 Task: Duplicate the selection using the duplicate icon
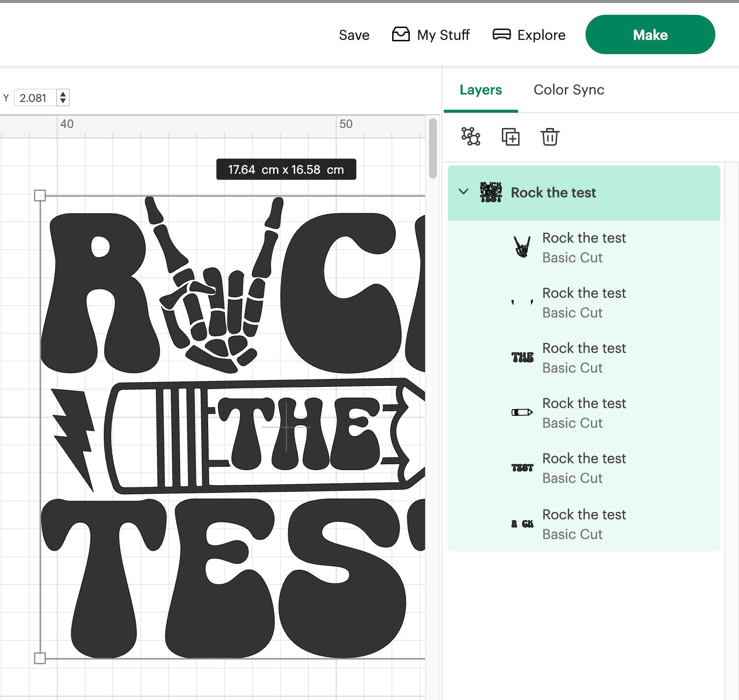coord(511,137)
